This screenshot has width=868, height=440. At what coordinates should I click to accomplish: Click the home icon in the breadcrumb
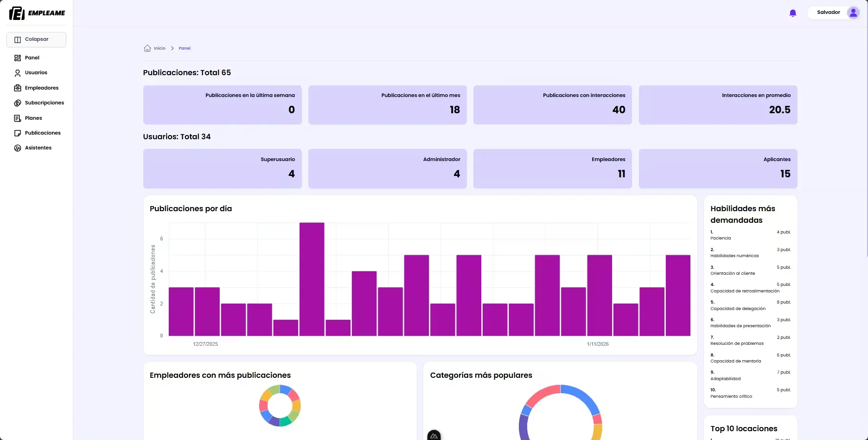pyautogui.click(x=147, y=48)
